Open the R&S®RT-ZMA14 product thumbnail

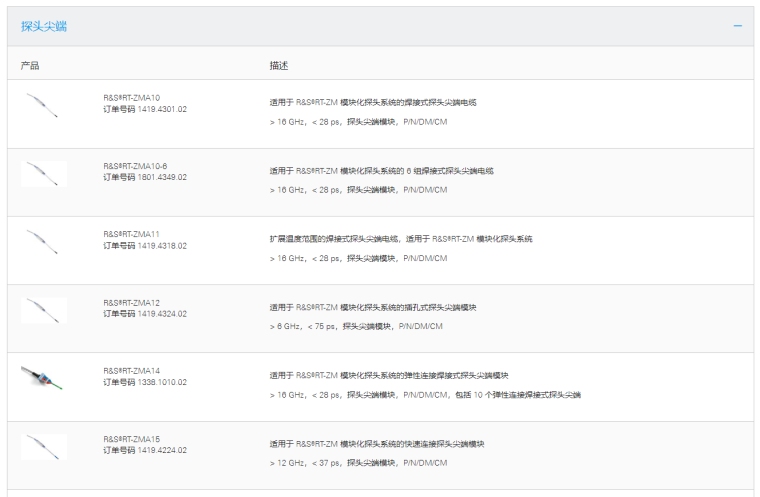[x=43, y=377]
